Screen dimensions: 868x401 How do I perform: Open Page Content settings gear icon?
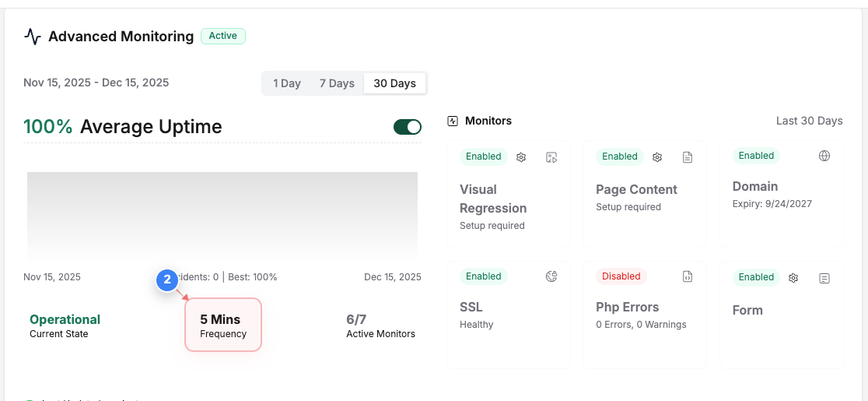657,157
